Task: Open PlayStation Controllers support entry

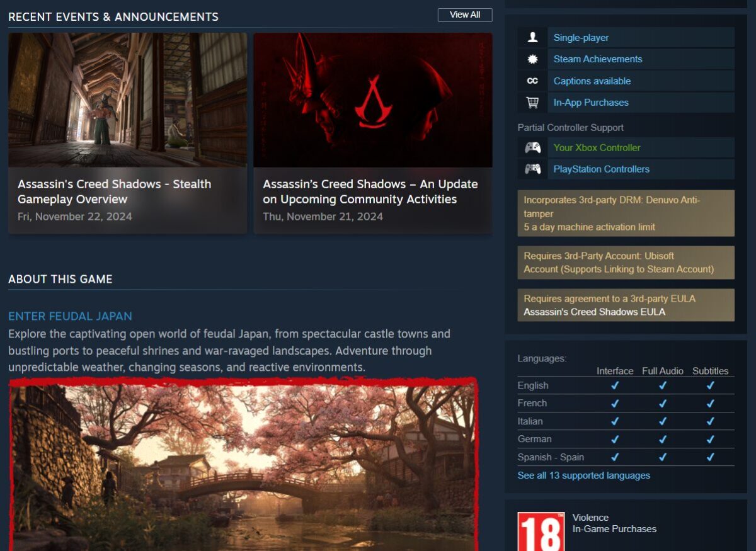Action: click(x=601, y=169)
